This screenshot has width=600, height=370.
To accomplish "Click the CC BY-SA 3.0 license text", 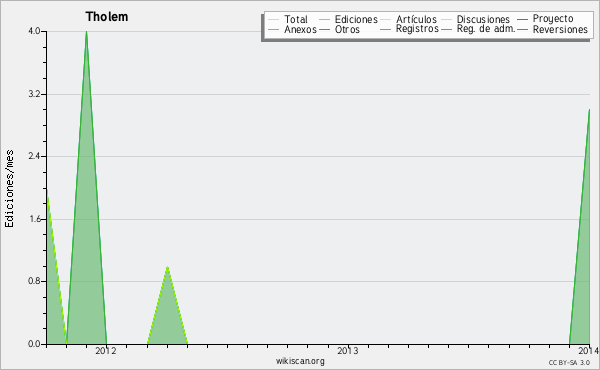I will coord(569,362).
